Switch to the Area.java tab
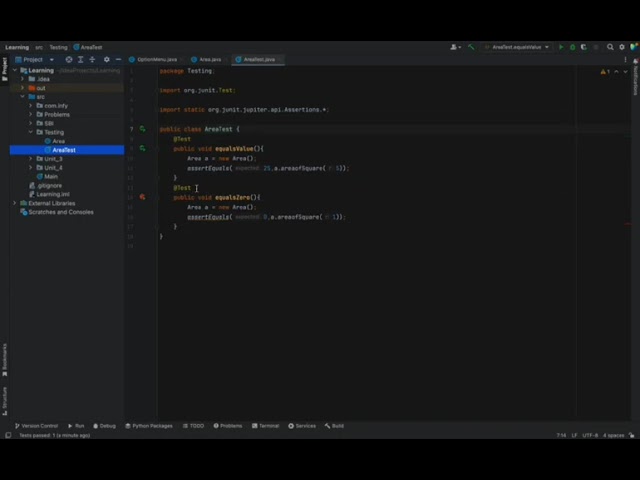640x480 pixels. point(209,60)
